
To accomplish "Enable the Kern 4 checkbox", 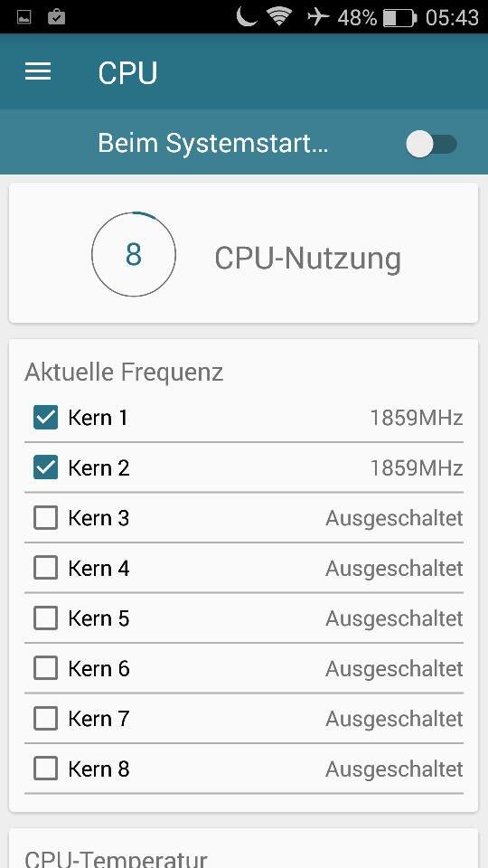I will click(45, 568).
